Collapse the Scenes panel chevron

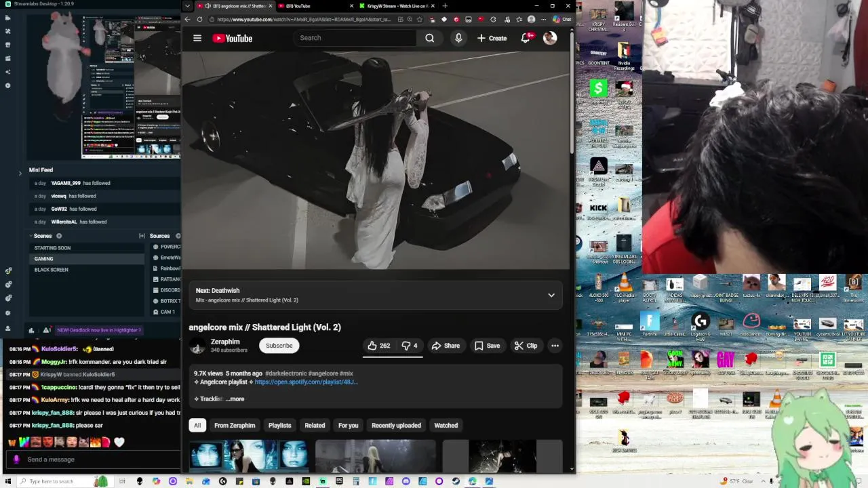coord(31,236)
